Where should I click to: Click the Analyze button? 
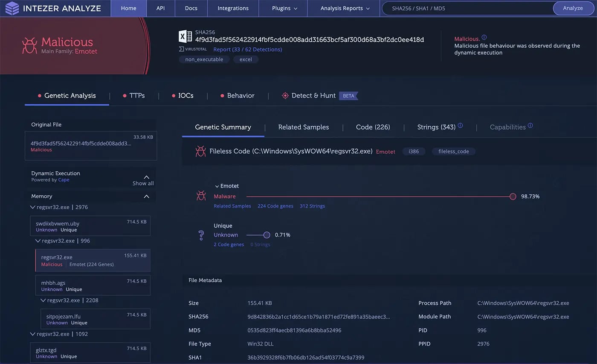(573, 8)
